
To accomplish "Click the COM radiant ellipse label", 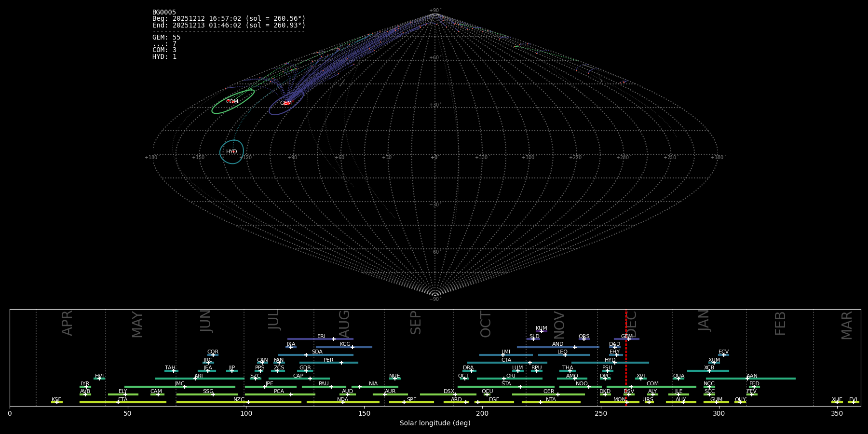I will (232, 102).
